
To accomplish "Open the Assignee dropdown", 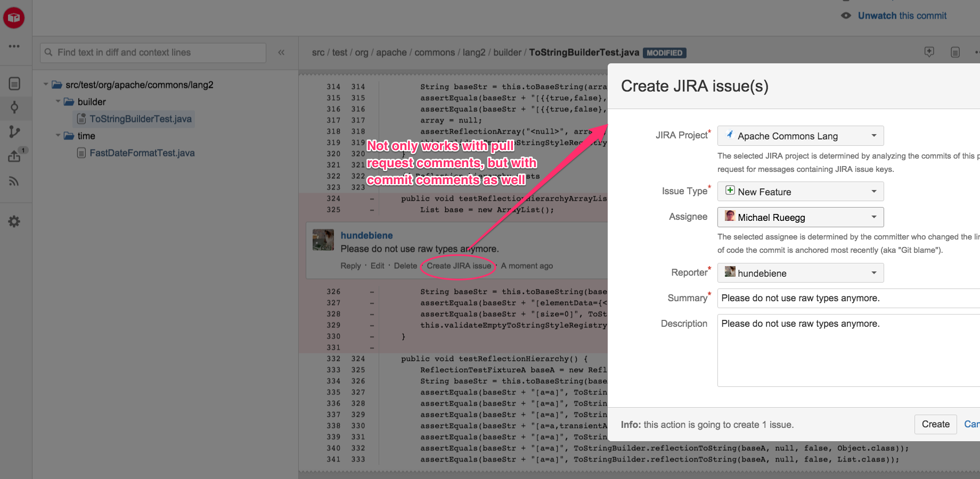I will tap(801, 217).
